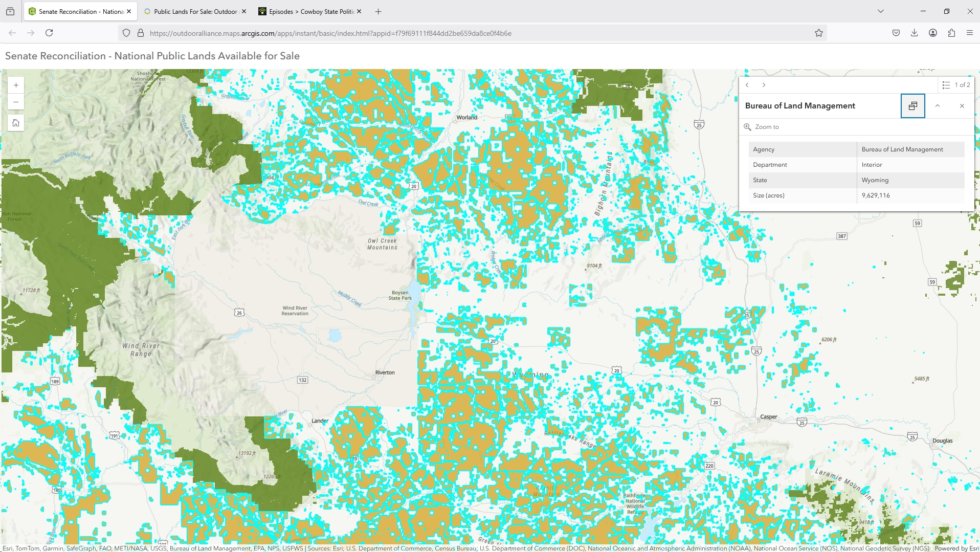Switch to Episodes Cowboy State Politics tab
Viewport: 980px width, 552px height.
click(x=310, y=11)
